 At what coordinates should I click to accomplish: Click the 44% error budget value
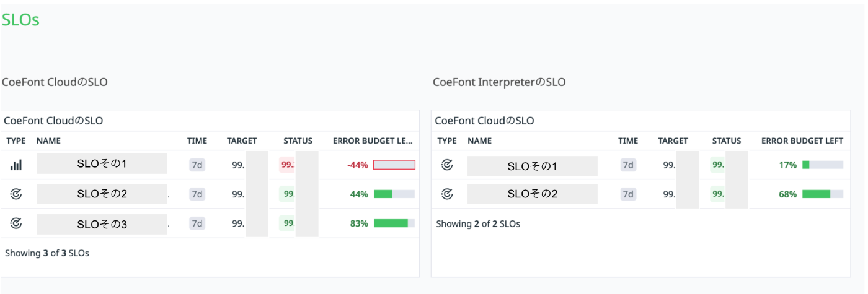tap(359, 194)
